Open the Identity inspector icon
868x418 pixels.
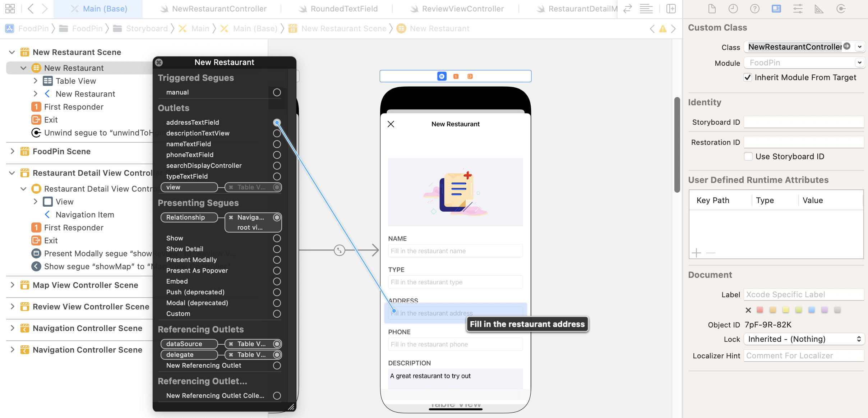(776, 9)
